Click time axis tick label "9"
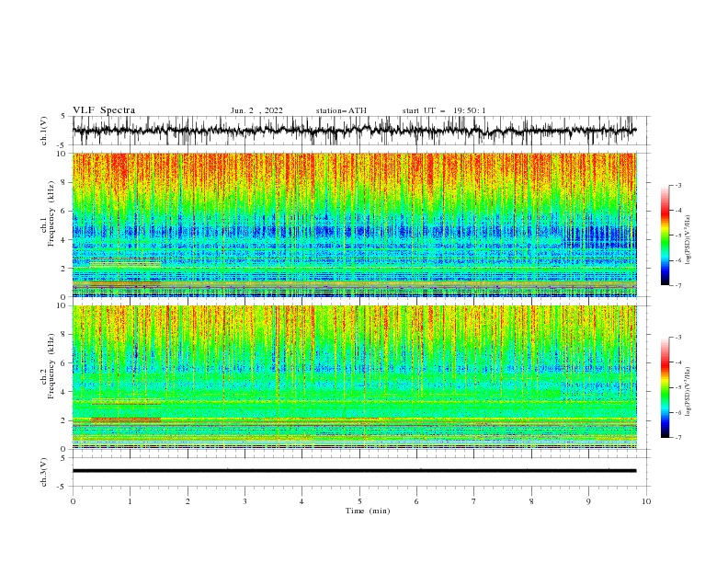 [588, 501]
